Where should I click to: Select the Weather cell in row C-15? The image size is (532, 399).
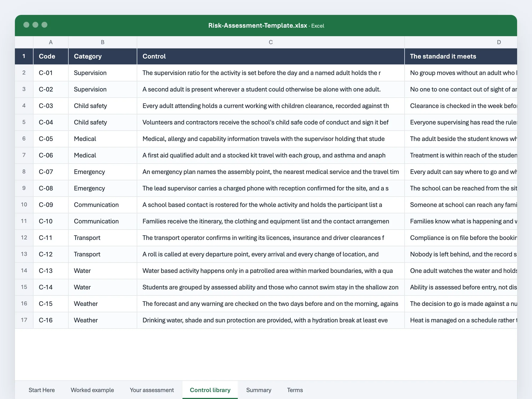point(103,304)
